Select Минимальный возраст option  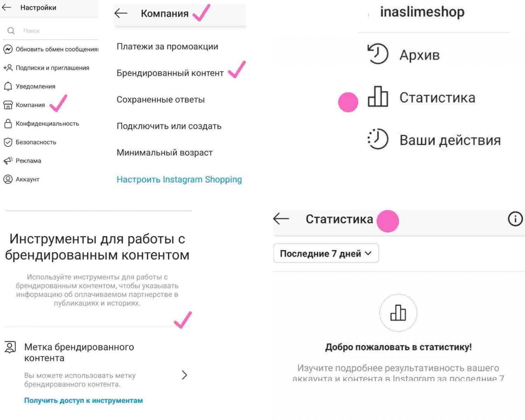click(164, 153)
